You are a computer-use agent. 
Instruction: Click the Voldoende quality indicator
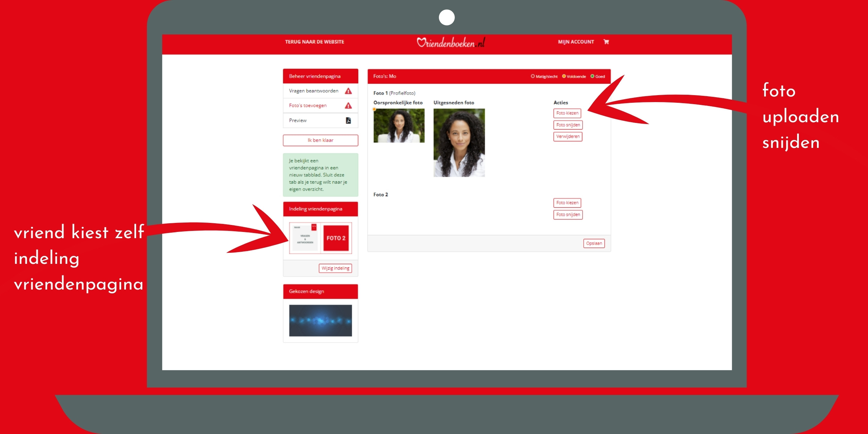click(x=574, y=76)
